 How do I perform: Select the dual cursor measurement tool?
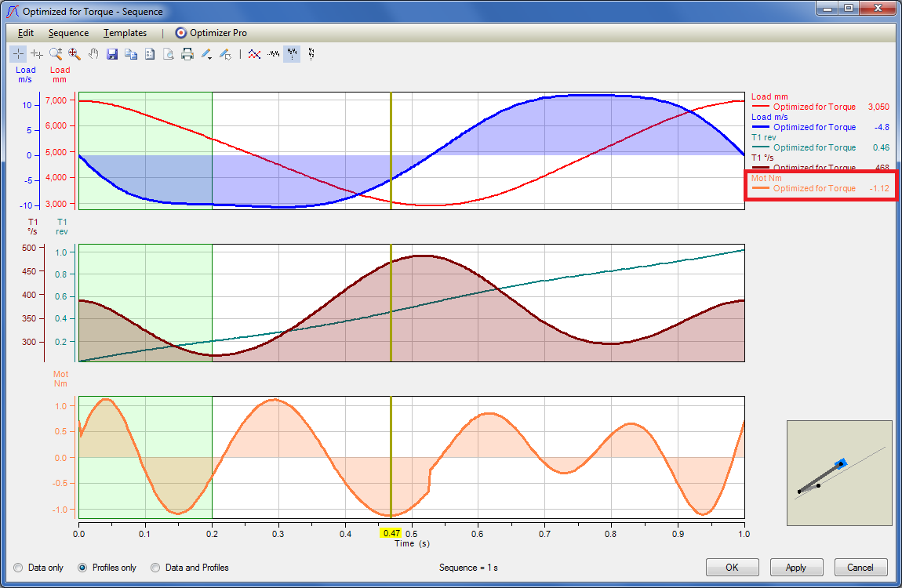(x=37, y=54)
